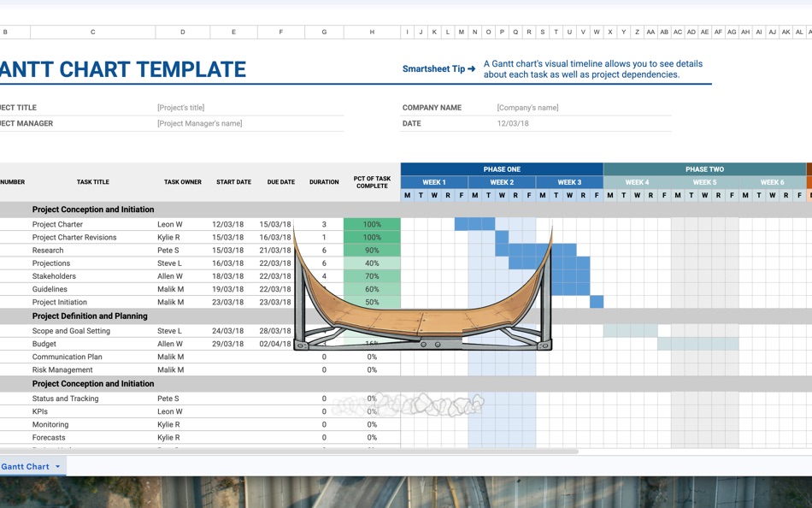Image resolution: width=812 pixels, height=508 pixels.
Task: Click the Status and Tracking task
Action: click(65, 399)
